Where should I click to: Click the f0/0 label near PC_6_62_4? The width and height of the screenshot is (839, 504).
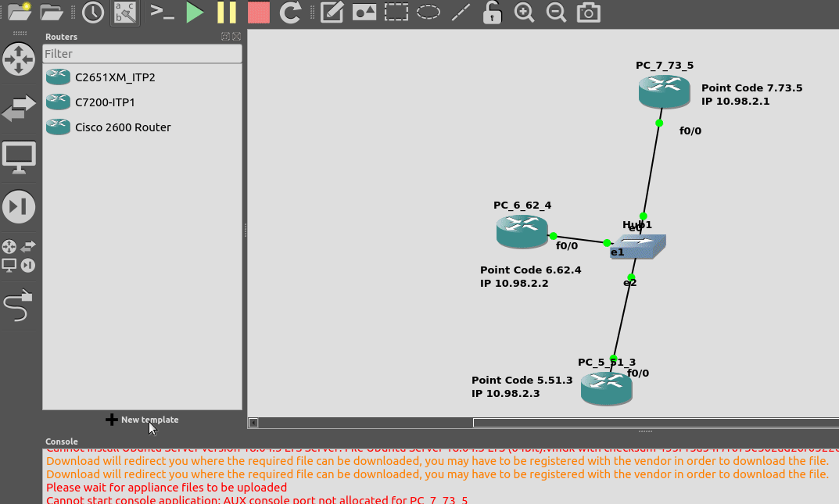pyautogui.click(x=567, y=246)
